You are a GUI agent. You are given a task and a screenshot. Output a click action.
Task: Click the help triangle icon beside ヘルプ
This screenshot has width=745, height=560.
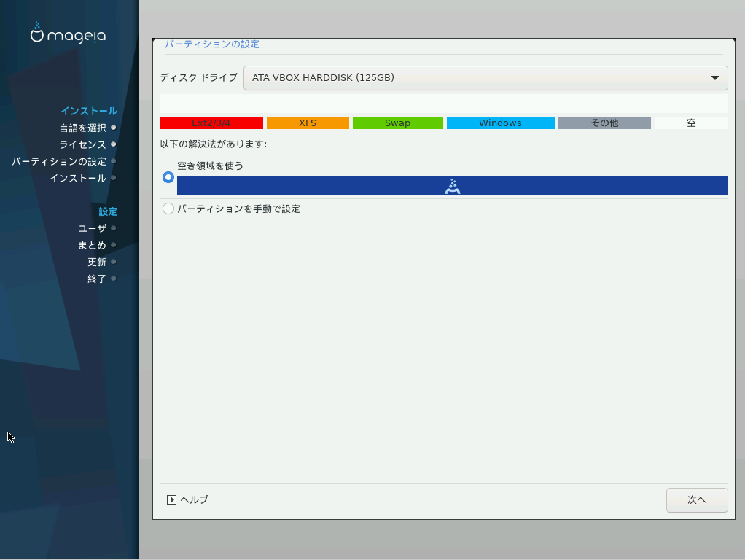[171, 499]
